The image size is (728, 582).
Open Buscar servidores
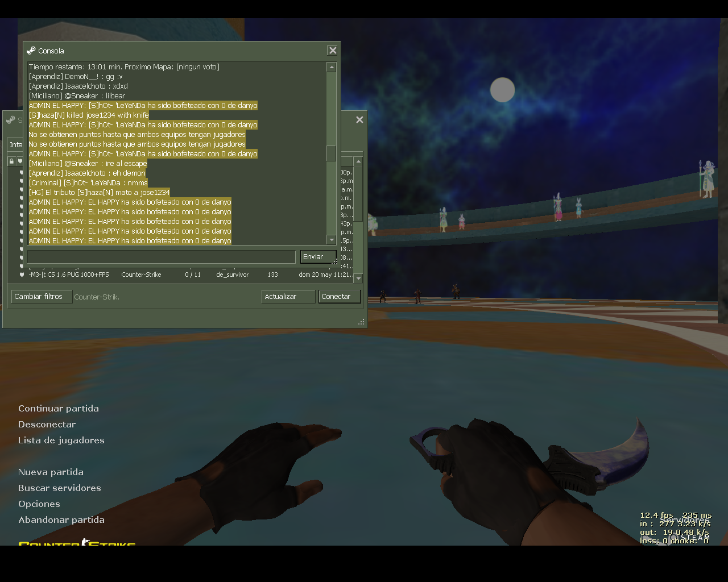(60, 488)
